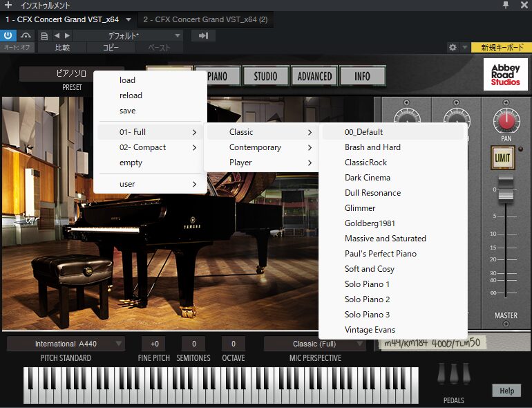The height and width of the screenshot is (408, 532).
Task: Open the preset file document icon
Action: pyautogui.click(x=44, y=36)
